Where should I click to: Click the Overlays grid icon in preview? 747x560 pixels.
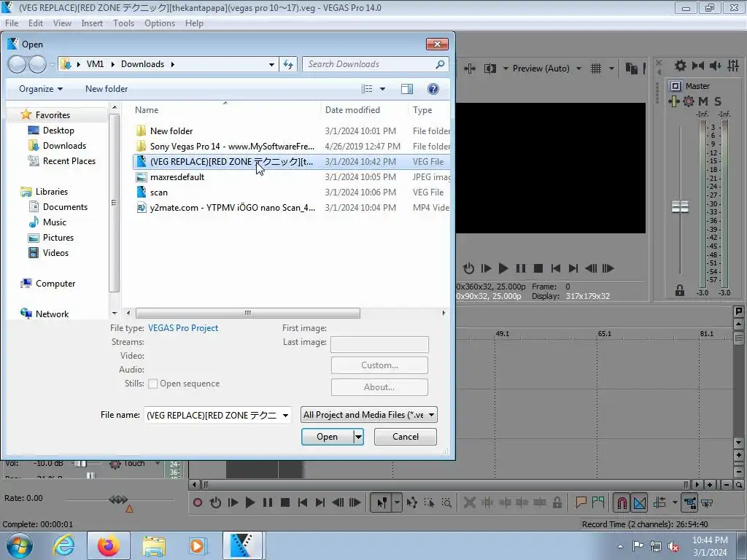tap(596, 69)
